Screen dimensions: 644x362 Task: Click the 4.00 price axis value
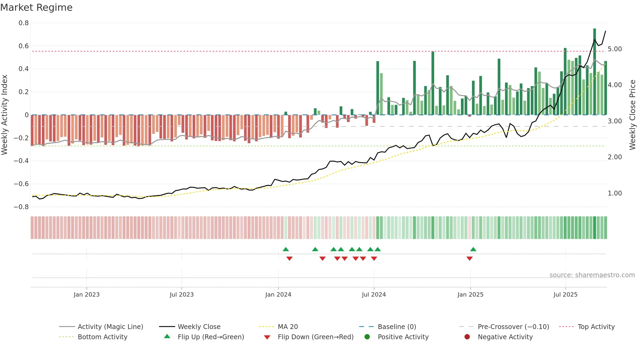point(615,85)
